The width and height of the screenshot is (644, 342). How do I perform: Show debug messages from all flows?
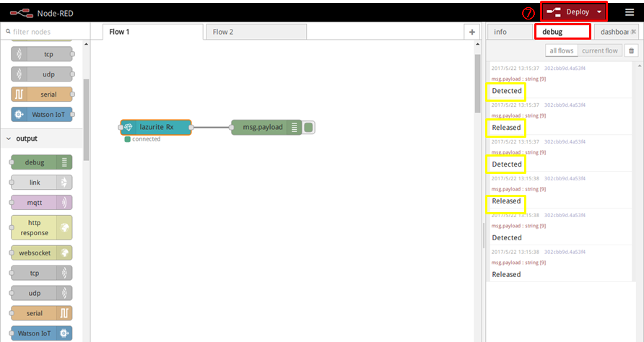click(562, 51)
